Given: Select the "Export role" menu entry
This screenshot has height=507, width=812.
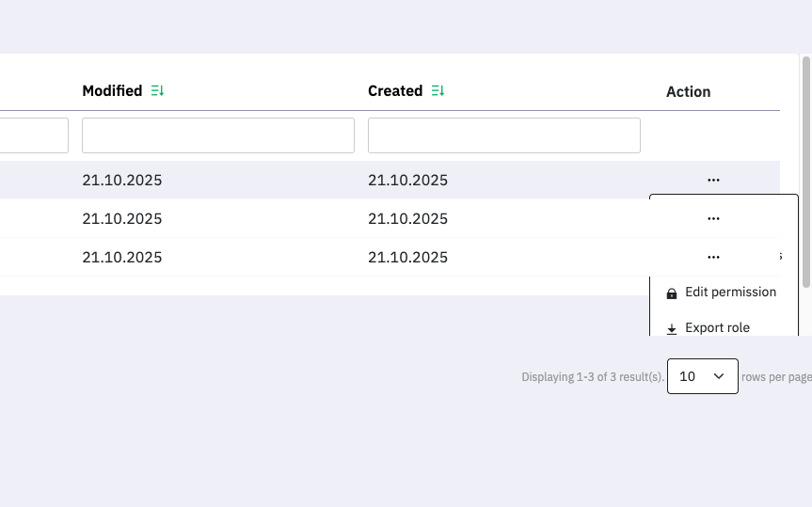Looking at the screenshot, I should click(x=717, y=328).
